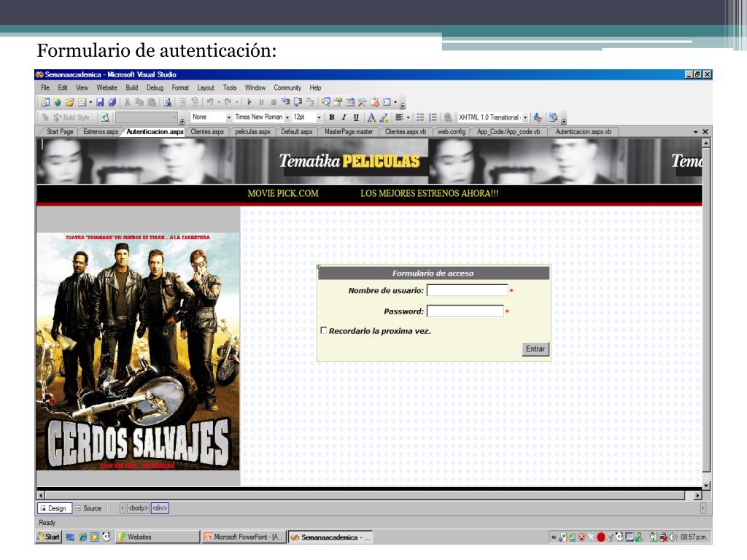Open the active files list dropdown arrow
The image size is (747, 560).
(x=695, y=132)
